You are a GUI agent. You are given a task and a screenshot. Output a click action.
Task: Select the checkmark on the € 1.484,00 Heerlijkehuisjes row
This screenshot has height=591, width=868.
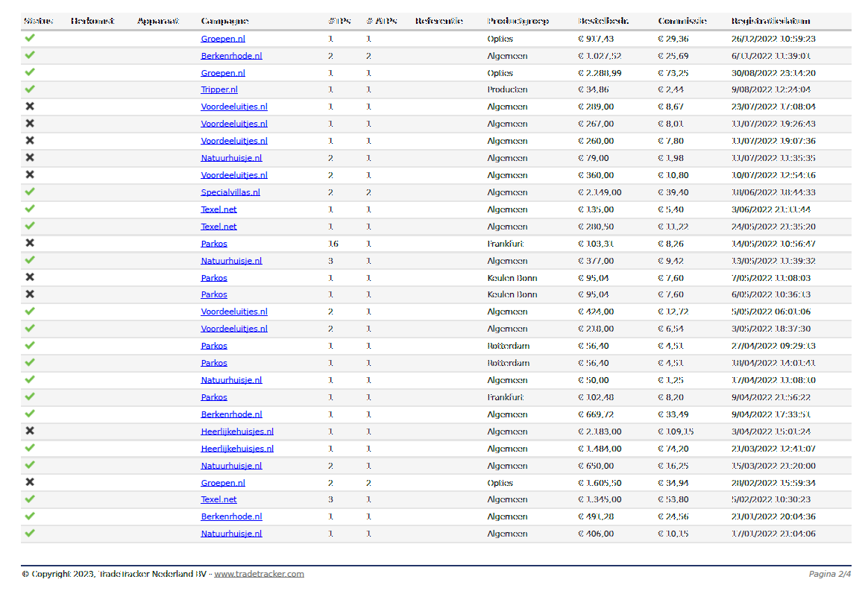pos(30,448)
